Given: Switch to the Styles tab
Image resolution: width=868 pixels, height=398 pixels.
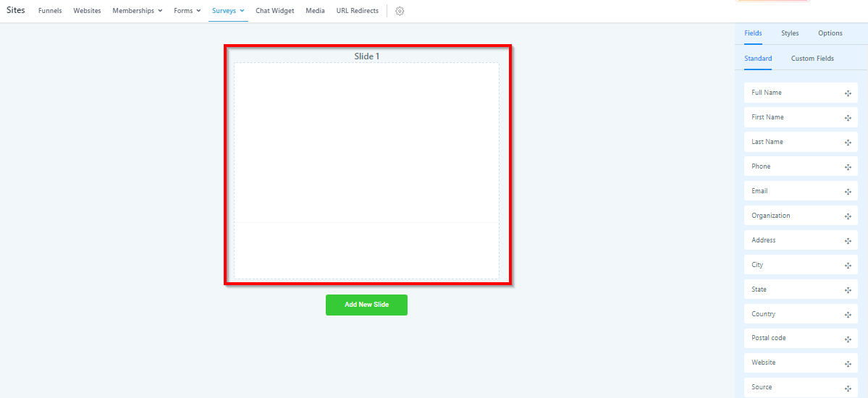Looking at the screenshot, I should (x=790, y=33).
